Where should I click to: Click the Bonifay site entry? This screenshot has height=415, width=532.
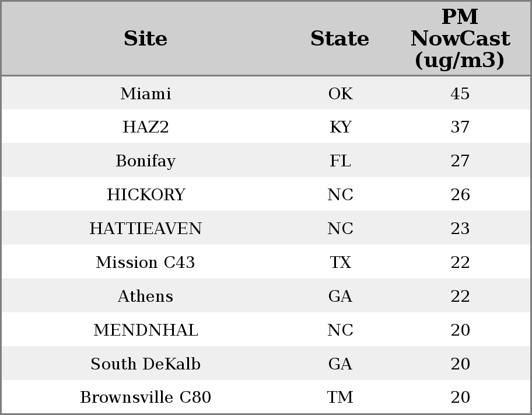pos(145,161)
